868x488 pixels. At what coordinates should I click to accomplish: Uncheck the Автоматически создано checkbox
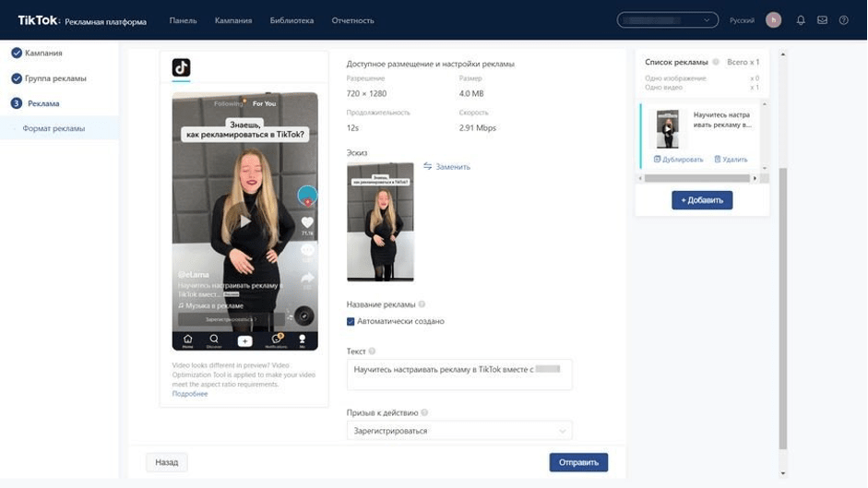[351, 321]
